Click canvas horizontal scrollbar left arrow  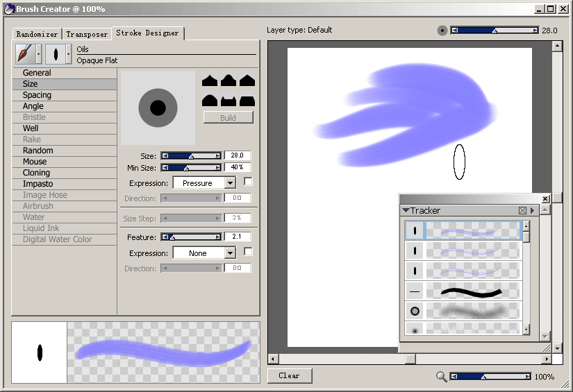tap(273, 359)
